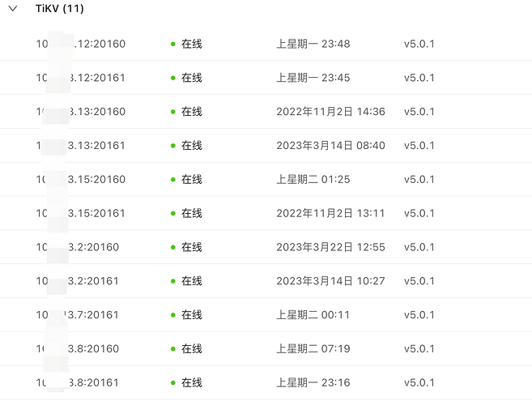Viewport: 532px width, 405px height.
Task: Click the green status dot for 12:20160
Action: [173, 44]
